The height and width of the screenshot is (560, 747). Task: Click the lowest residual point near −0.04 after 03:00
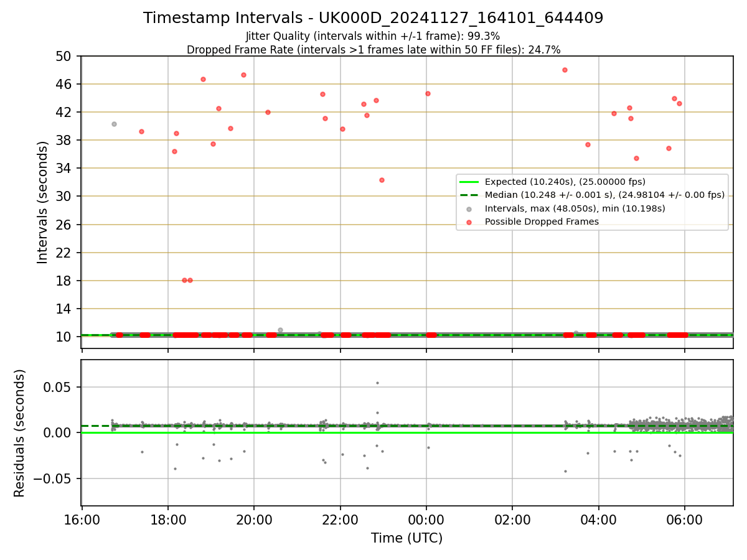pyautogui.click(x=565, y=471)
